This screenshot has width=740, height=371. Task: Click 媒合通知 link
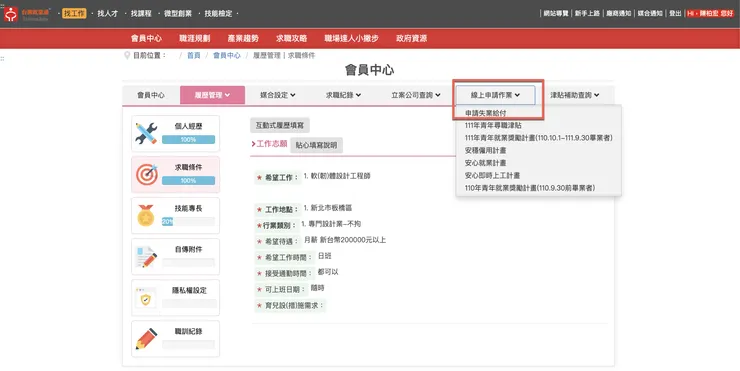650,14
